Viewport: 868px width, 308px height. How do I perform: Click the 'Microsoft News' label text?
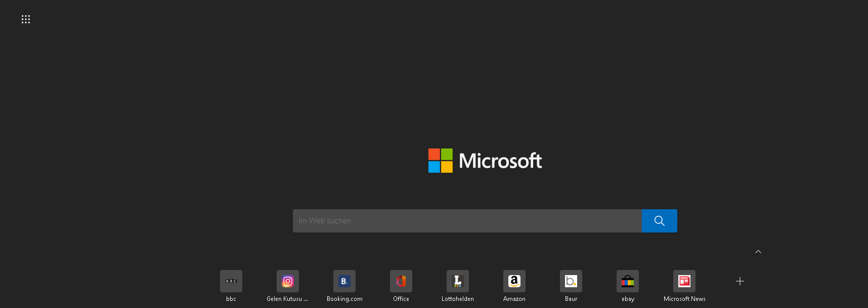pyautogui.click(x=684, y=299)
